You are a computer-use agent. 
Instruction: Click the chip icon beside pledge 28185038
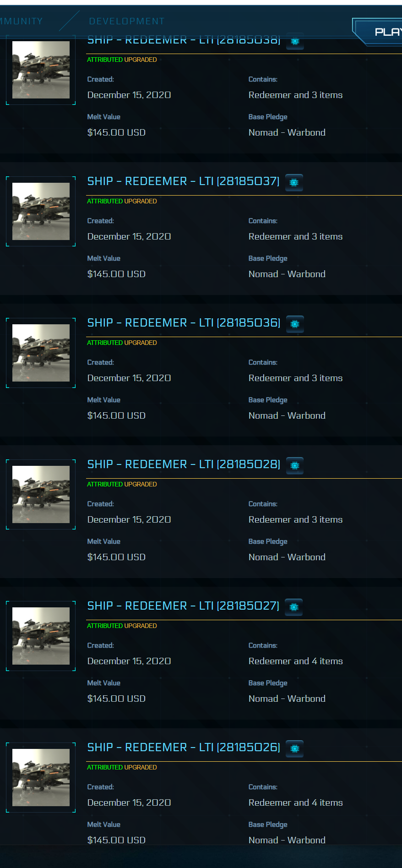point(295,42)
